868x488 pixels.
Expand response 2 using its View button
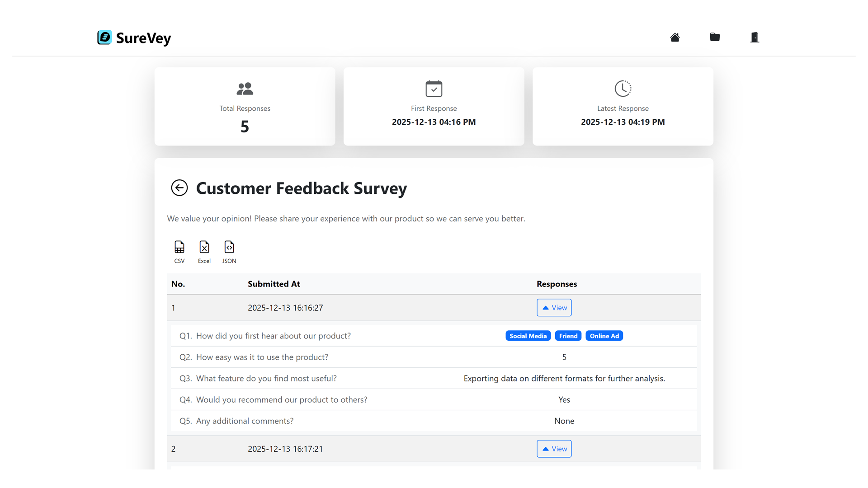click(554, 449)
